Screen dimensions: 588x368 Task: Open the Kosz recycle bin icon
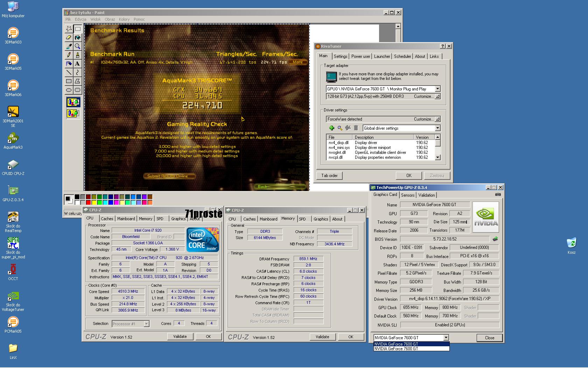[572, 246]
